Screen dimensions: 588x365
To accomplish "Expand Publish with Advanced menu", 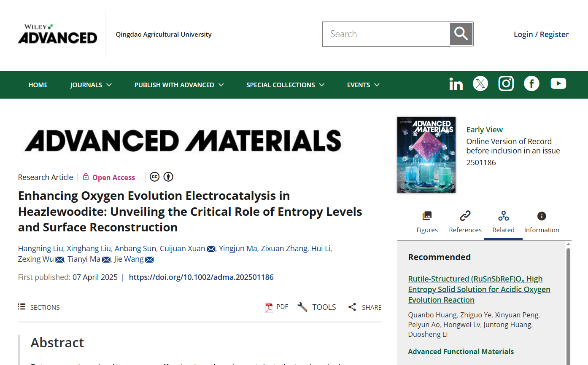I will coord(179,85).
